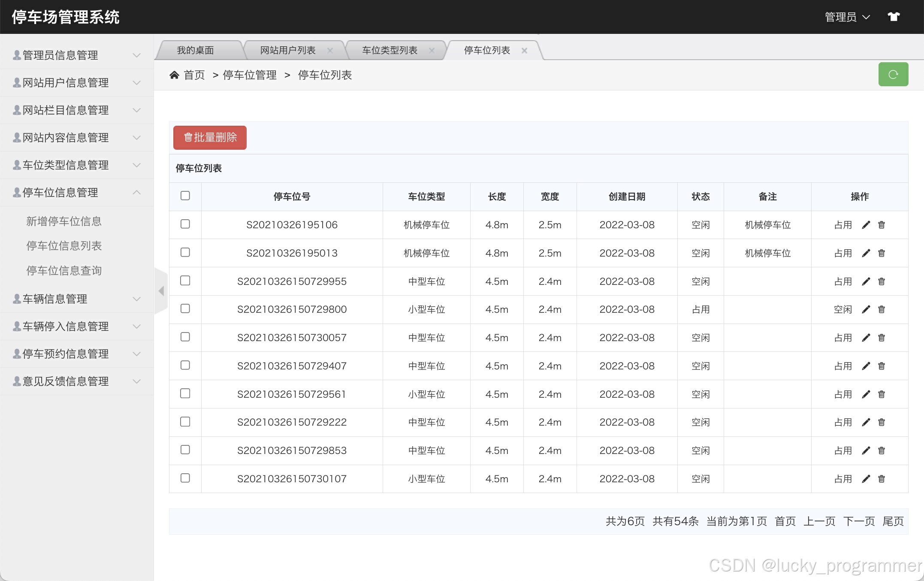The height and width of the screenshot is (581, 924).
Task: Click the red 批量删除 button
Action: 210,138
